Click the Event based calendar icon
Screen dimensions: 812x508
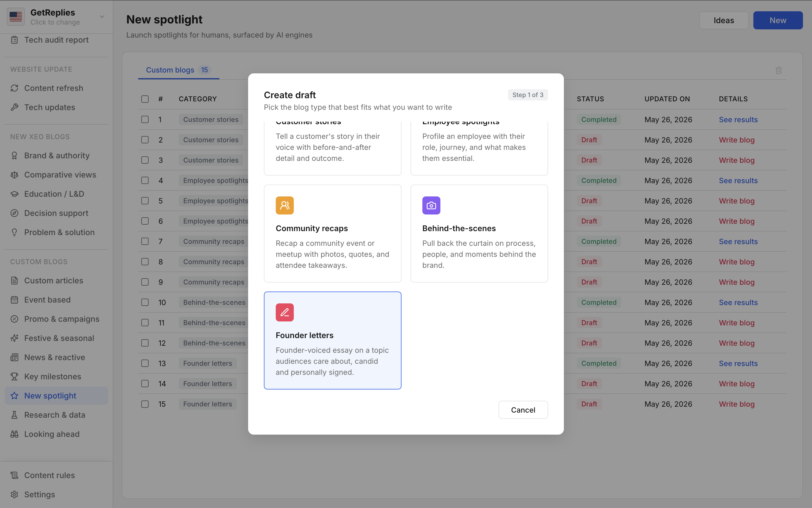(x=14, y=300)
